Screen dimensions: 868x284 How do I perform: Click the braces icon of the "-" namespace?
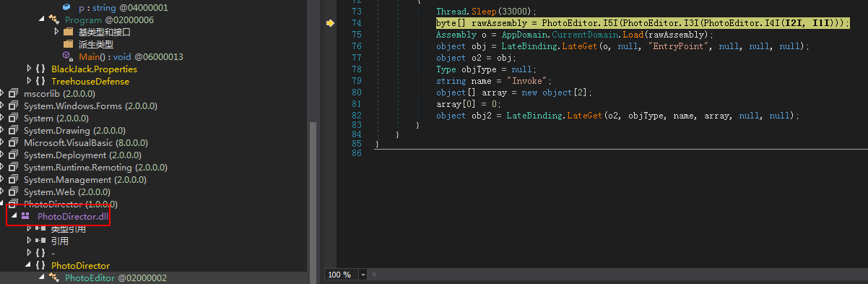click(x=40, y=253)
